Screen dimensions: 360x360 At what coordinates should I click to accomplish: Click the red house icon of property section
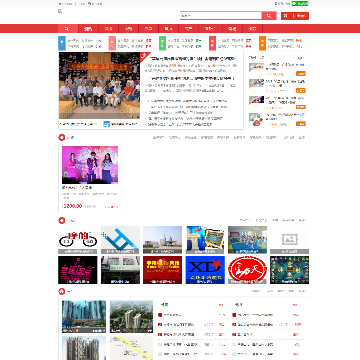(x=62, y=291)
